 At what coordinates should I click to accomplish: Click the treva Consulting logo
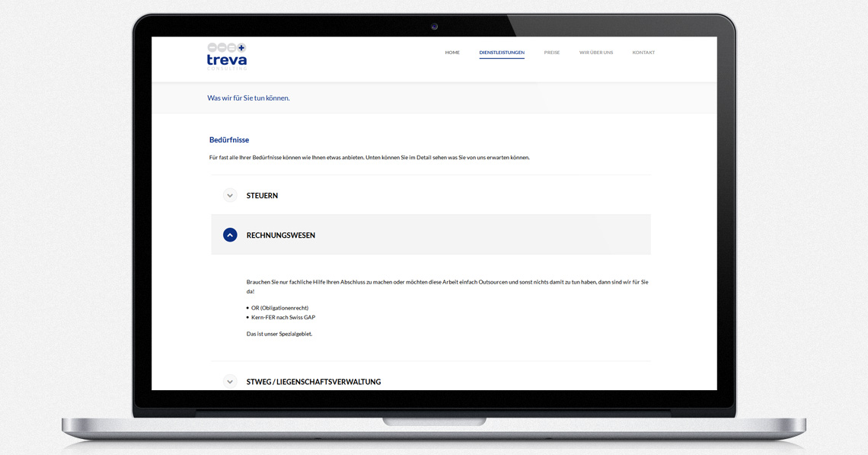click(227, 57)
